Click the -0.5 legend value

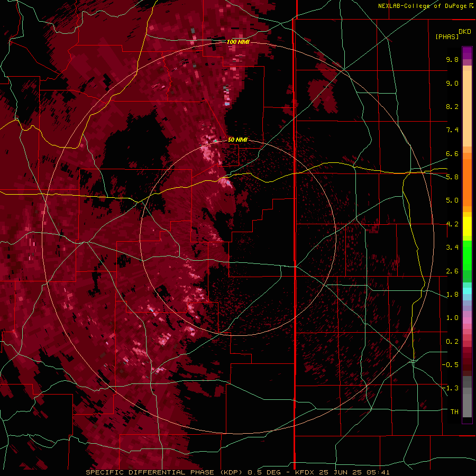point(451,364)
